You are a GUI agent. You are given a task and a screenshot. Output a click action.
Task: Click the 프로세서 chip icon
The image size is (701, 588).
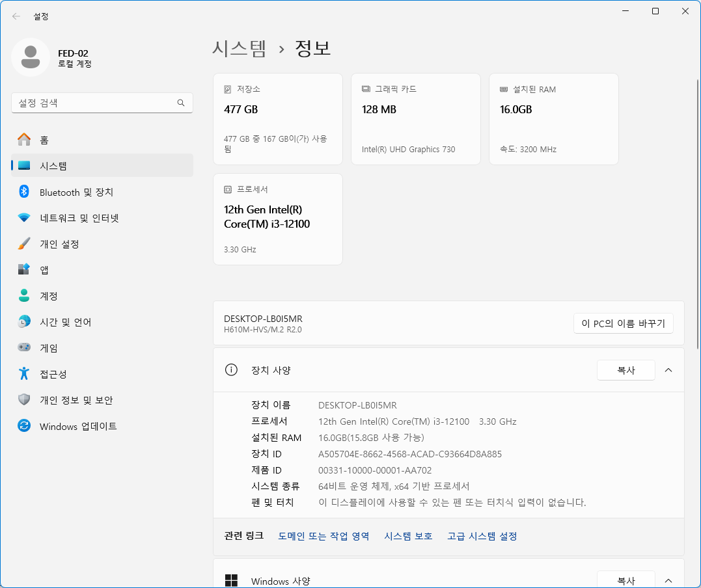(x=228, y=189)
